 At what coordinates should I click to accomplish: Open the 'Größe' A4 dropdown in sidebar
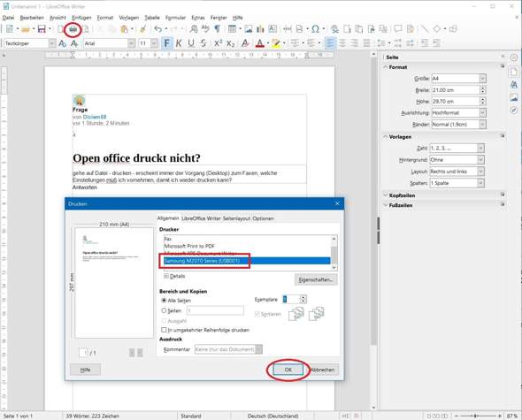tap(483, 79)
